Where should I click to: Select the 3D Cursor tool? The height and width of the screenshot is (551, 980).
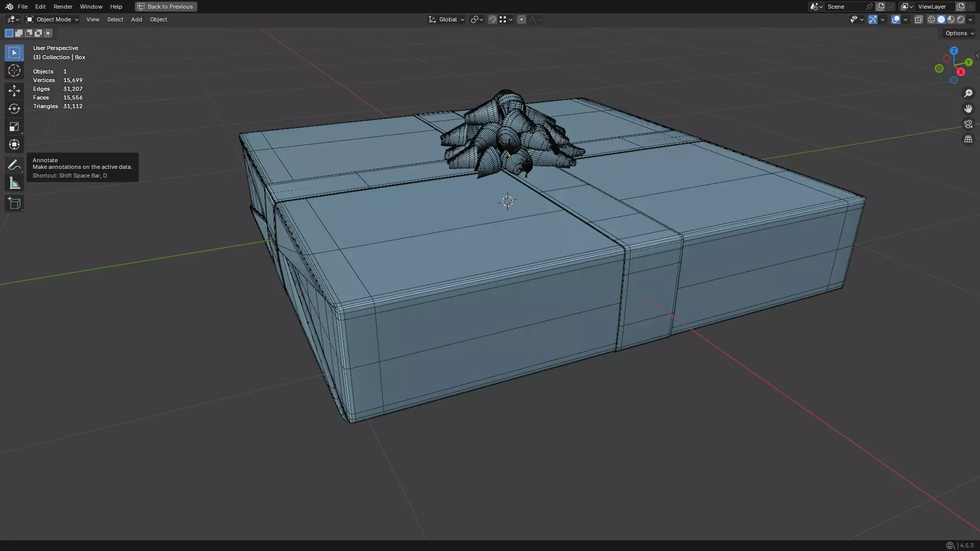(x=14, y=70)
